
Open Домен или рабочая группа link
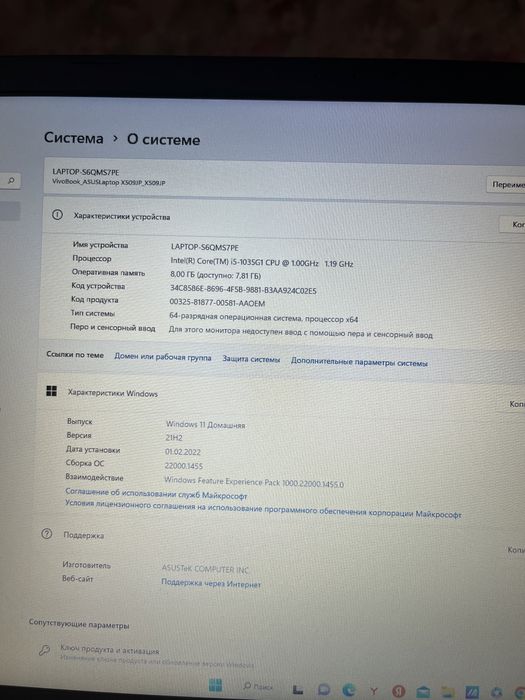point(162,357)
